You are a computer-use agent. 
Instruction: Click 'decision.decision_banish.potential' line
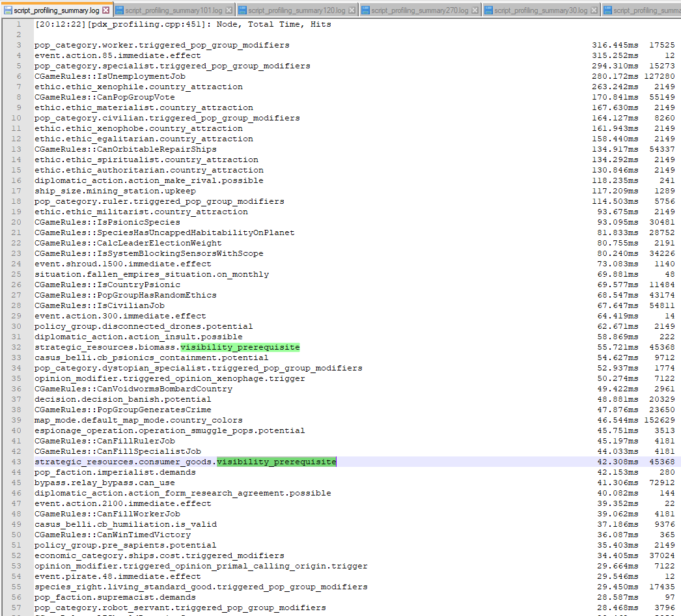(x=123, y=400)
